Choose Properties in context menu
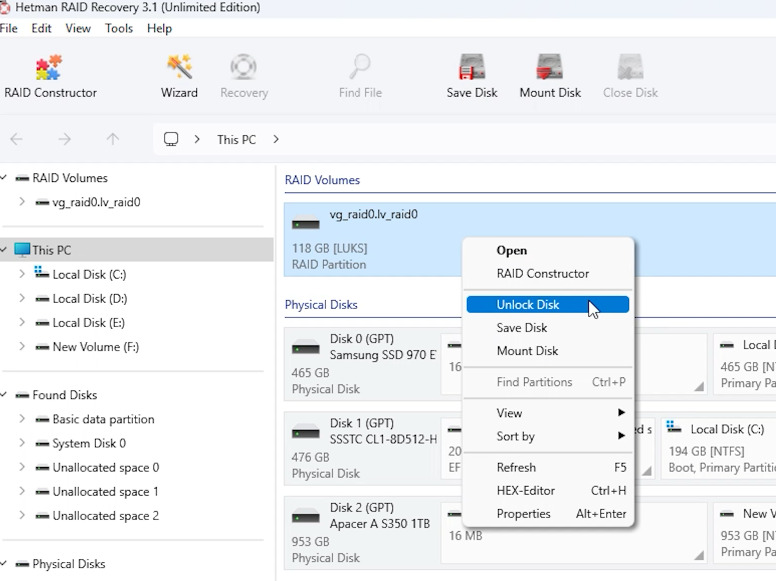This screenshot has height=581, width=776. point(548,514)
